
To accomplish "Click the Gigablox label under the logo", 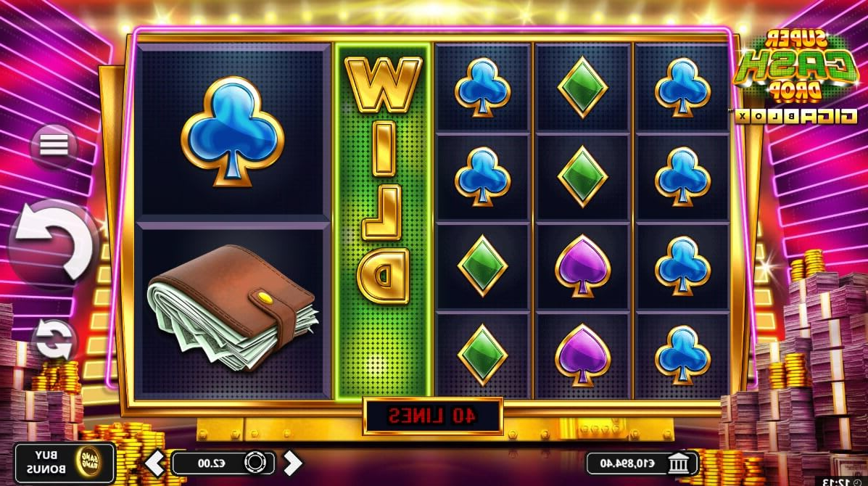I will [x=796, y=115].
